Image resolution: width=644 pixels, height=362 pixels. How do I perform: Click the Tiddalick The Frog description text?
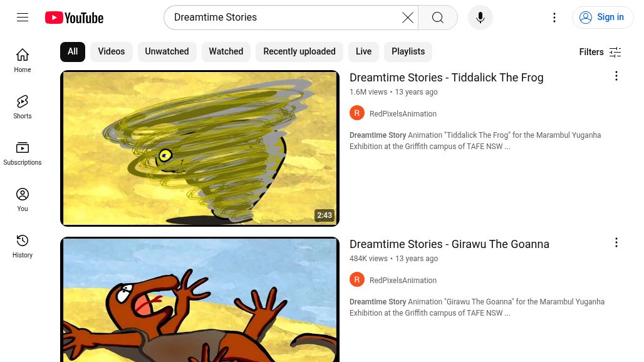[x=475, y=141]
